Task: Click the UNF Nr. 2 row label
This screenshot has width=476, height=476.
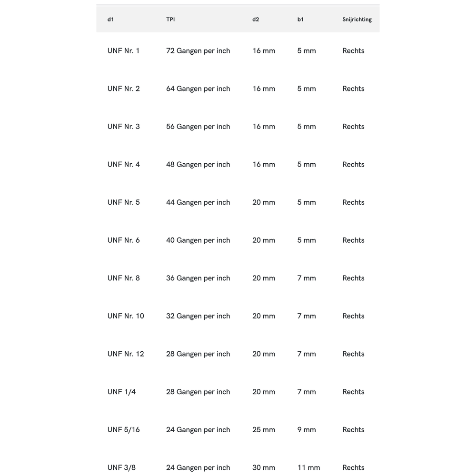Action: 124,89
